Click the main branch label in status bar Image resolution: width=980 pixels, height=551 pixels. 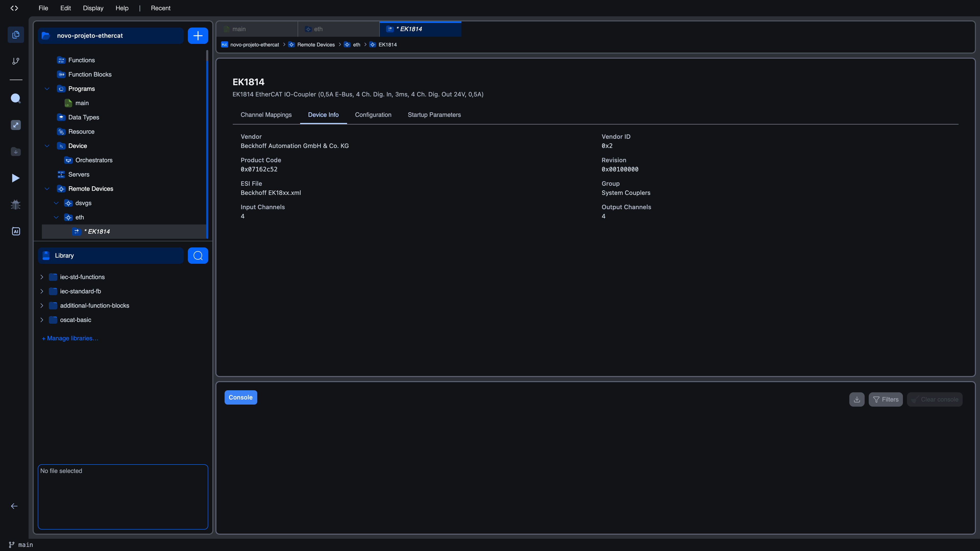26,545
